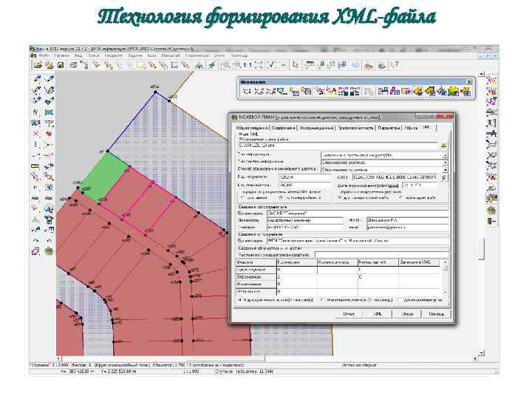
Task: Switch to the Параметры tab
Action: tap(389, 128)
